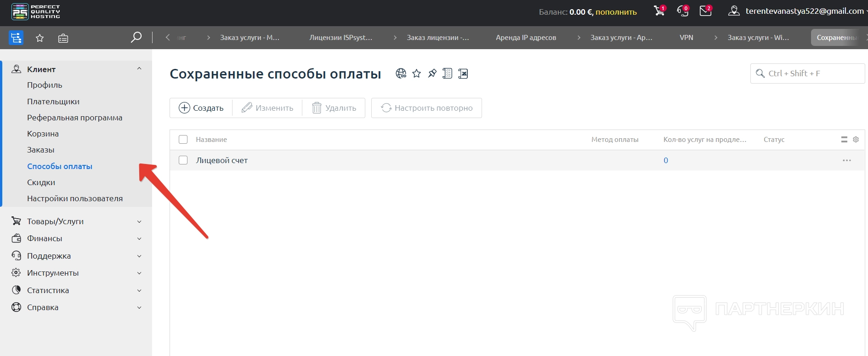Image resolution: width=868 pixels, height=356 pixels.
Task: Open the shopping cart with badge 1
Action: point(660,11)
